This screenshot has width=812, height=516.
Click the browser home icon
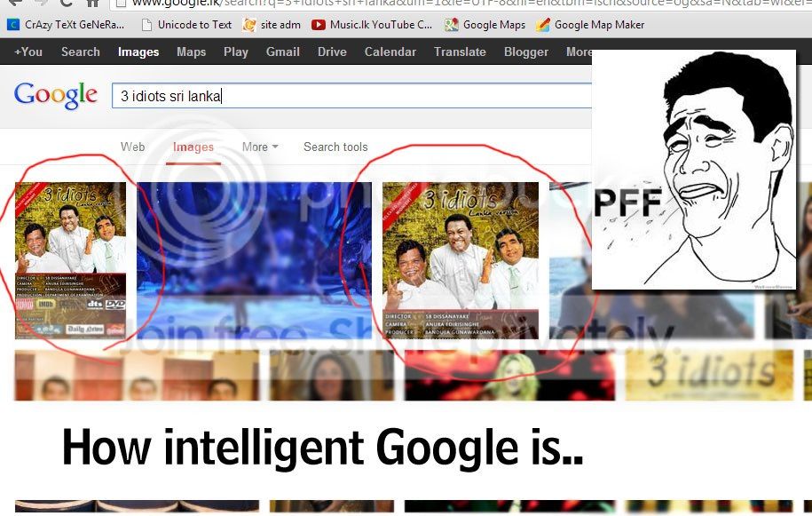(92, 3)
